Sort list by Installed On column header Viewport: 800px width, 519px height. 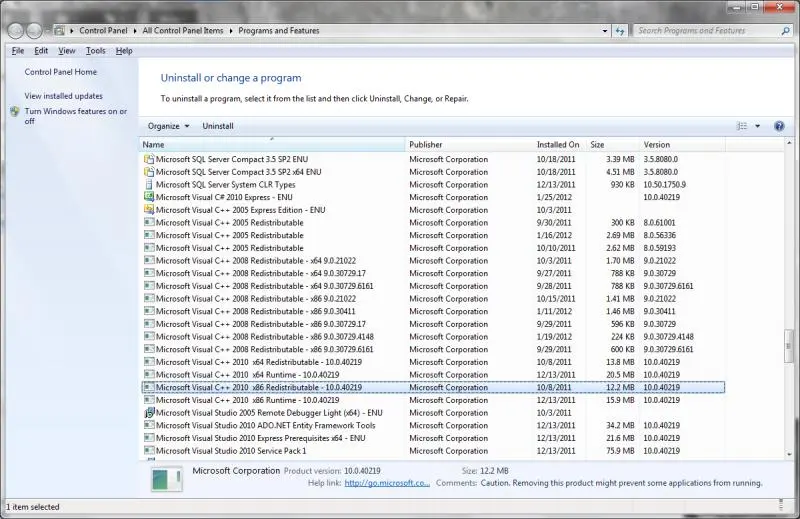pyautogui.click(x=558, y=145)
